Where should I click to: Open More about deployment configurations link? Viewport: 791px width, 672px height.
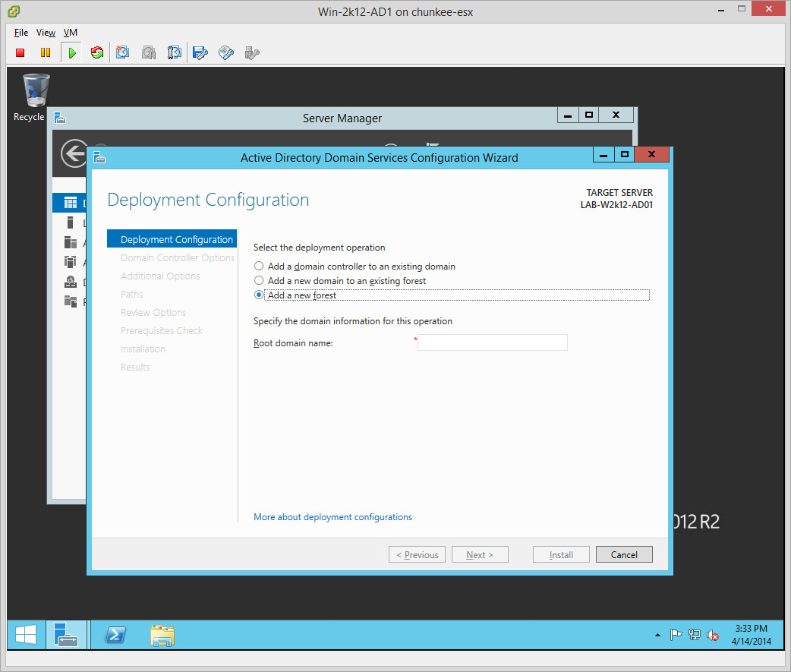coord(332,517)
